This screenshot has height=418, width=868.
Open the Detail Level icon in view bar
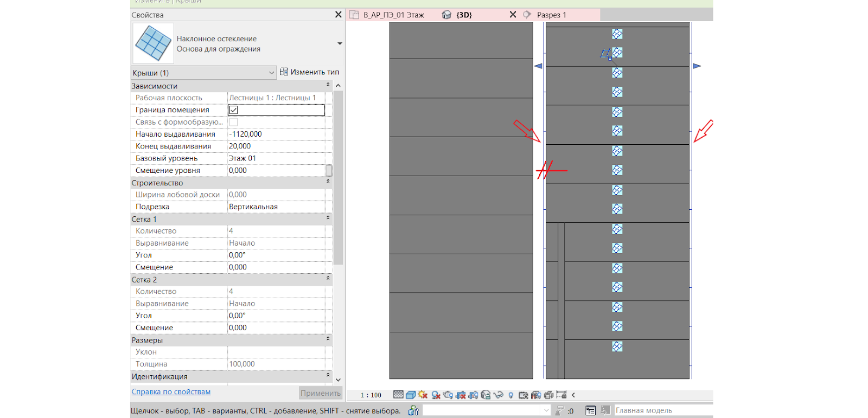(398, 395)
